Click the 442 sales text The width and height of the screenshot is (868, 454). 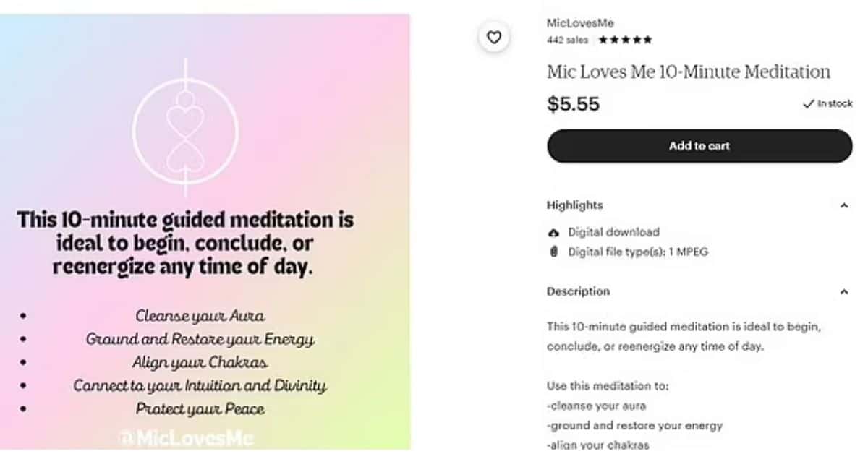[x=567, y=40]
